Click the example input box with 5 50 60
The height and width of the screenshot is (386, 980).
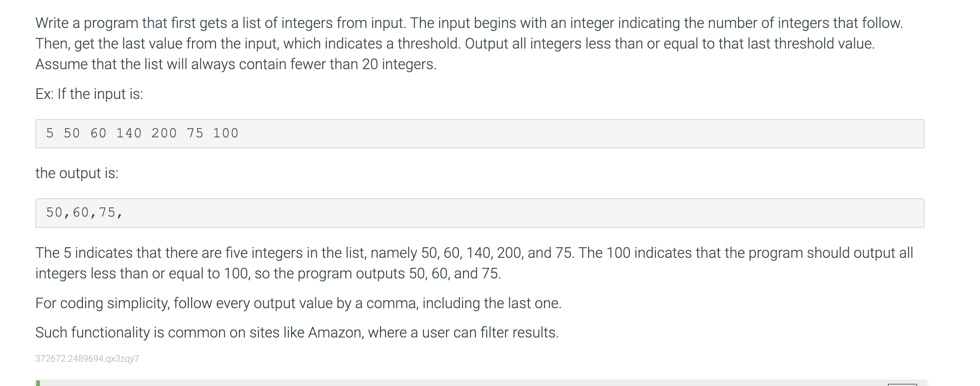(479, 134)
